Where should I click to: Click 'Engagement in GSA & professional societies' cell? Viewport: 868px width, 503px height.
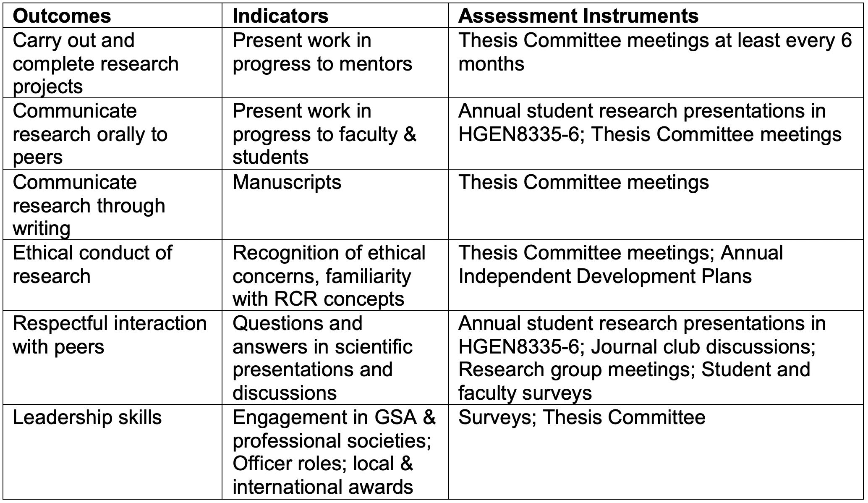[x=335, y=452]
